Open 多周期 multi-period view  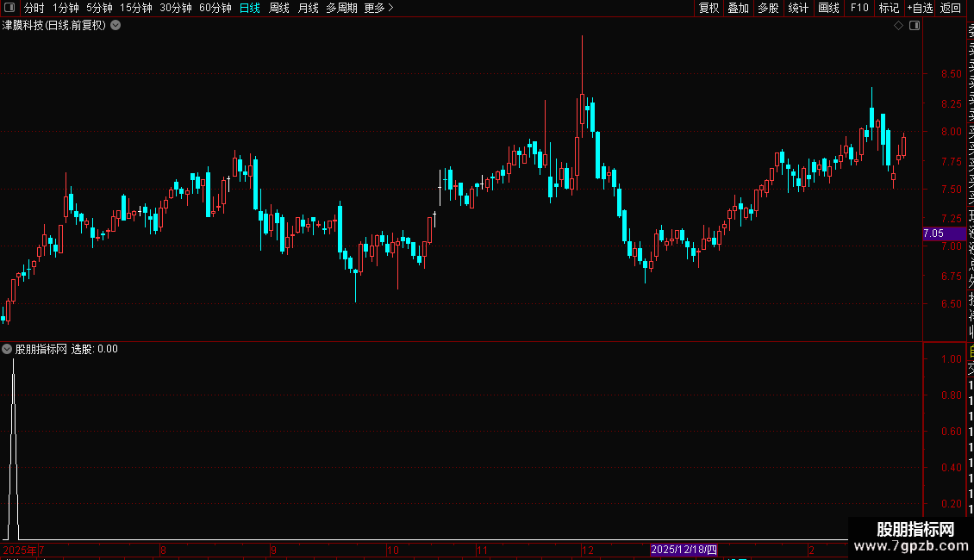341,8
